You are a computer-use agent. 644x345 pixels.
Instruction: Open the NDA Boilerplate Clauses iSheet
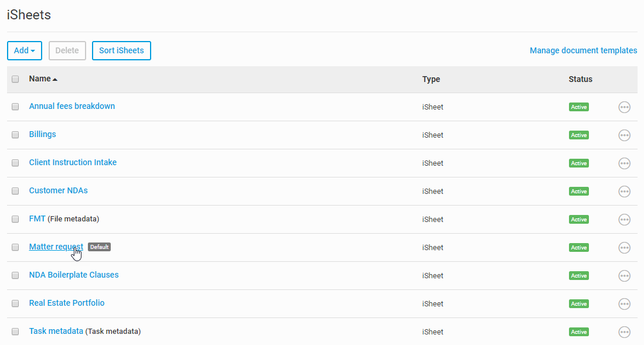pos(74,275)
